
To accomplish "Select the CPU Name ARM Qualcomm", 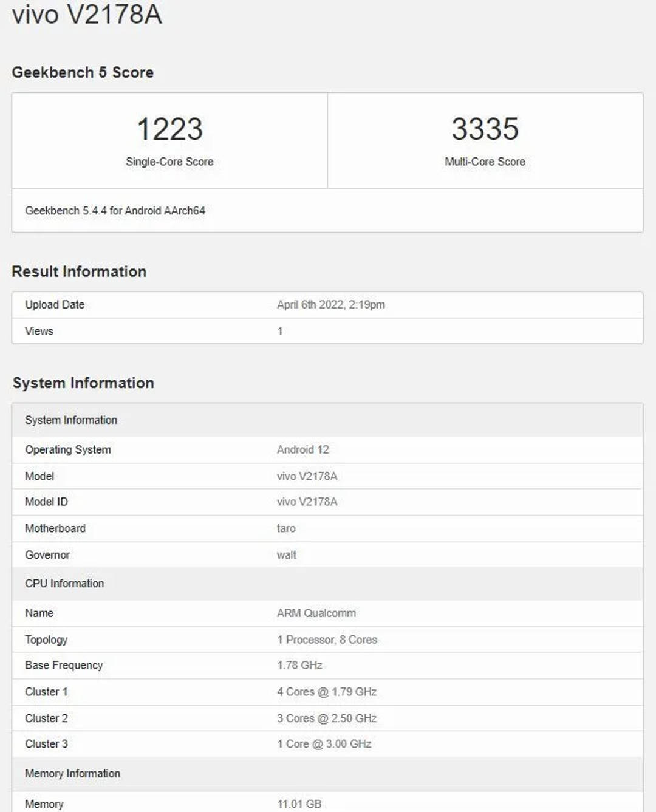I will pos(316,613).
